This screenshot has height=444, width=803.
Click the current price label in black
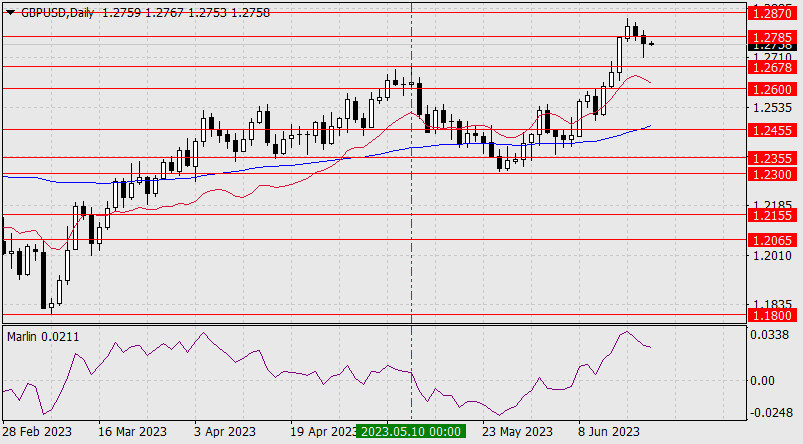point(773,47)
